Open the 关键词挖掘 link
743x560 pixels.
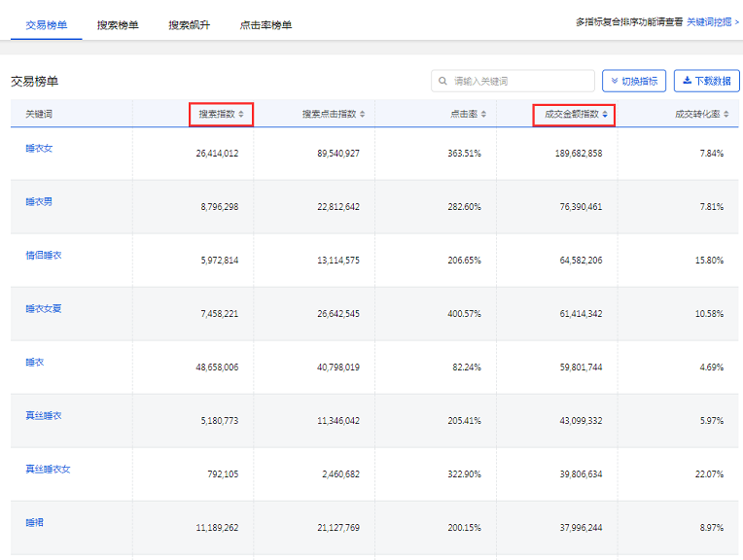(714, 21)
